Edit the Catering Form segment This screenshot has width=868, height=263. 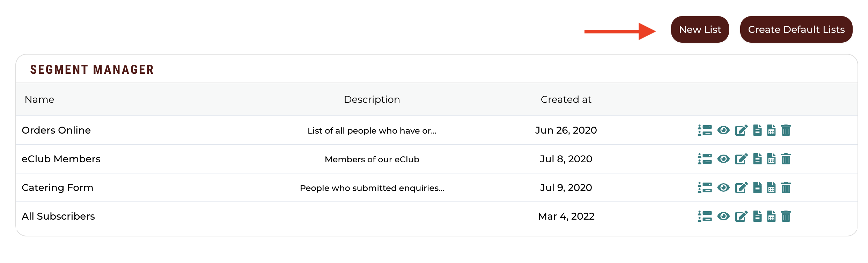point(741,187)
